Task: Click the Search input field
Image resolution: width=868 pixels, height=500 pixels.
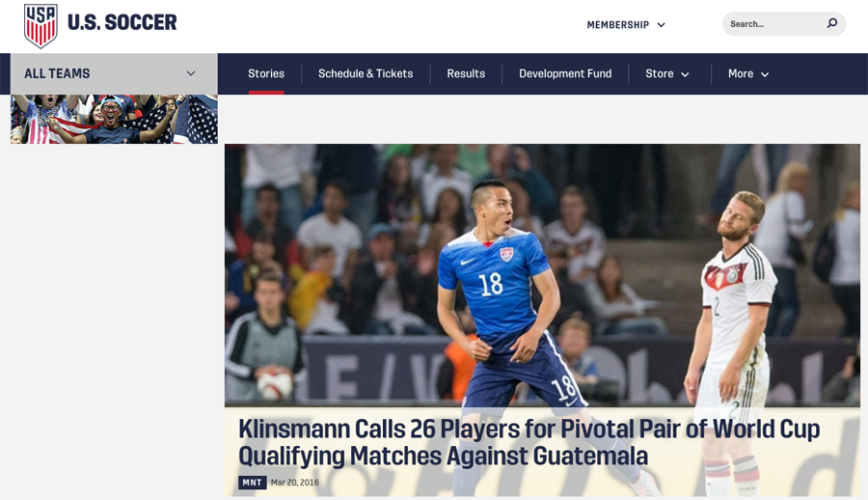Action: tap(775, 24)
